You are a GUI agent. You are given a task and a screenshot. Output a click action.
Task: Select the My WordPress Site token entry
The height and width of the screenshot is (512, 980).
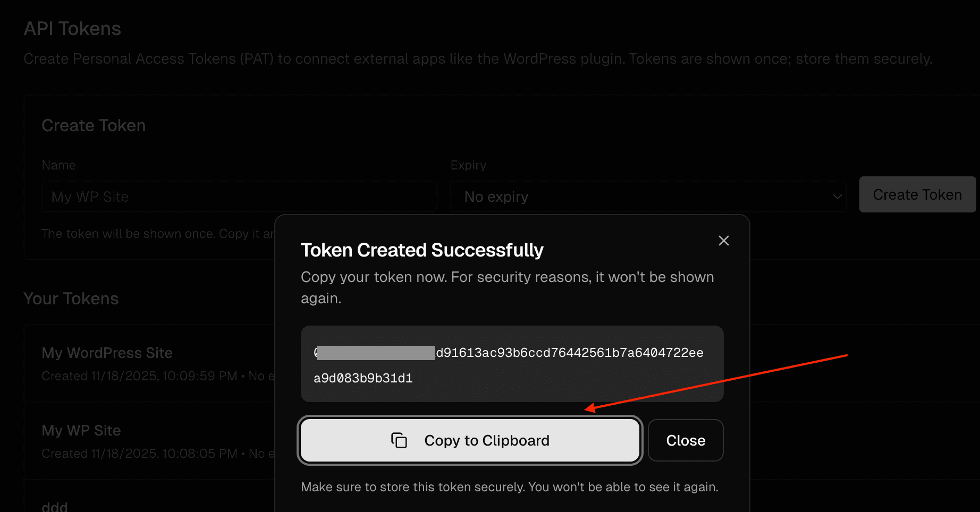(107, 353)
